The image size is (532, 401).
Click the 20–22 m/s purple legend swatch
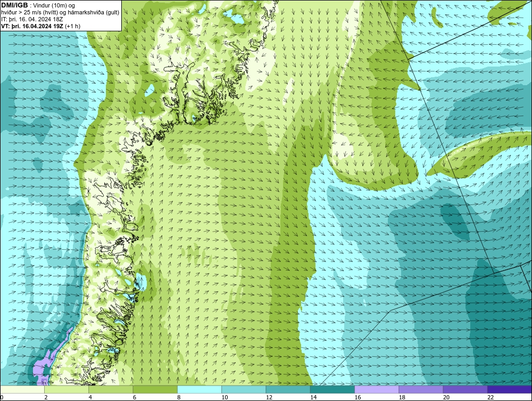pyautogui.click(x=465, y=389)
